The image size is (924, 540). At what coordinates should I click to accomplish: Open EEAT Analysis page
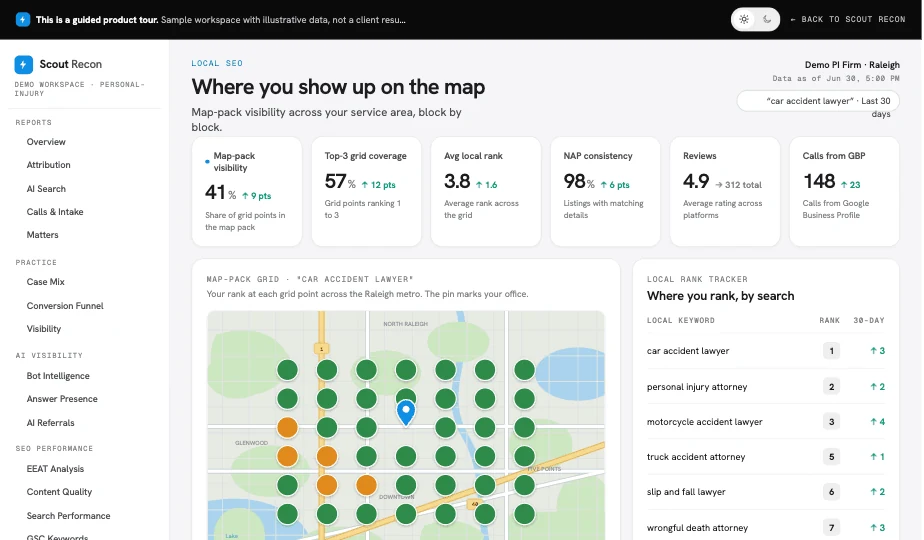click(55, 469)
